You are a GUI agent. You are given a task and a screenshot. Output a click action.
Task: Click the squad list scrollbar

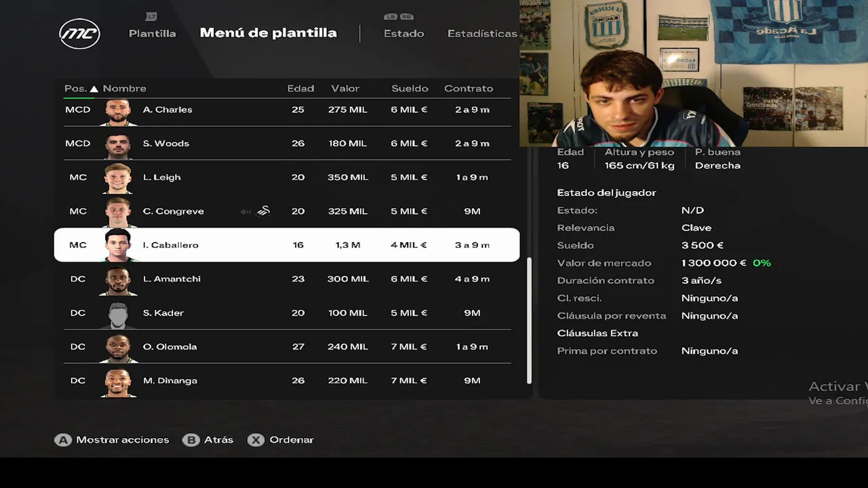click(530, 319)
